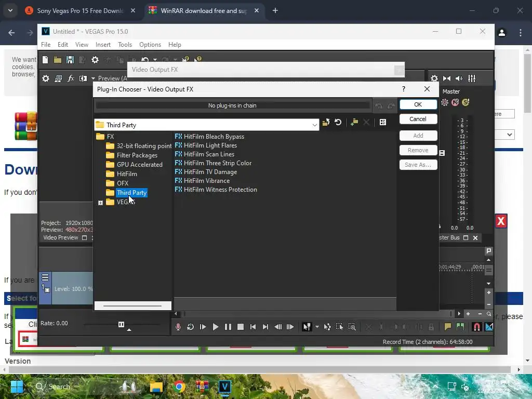Image resolution: width=532 pixels, height=399 pixels.
Task: Open the File menu
Action: click(46, 45)
